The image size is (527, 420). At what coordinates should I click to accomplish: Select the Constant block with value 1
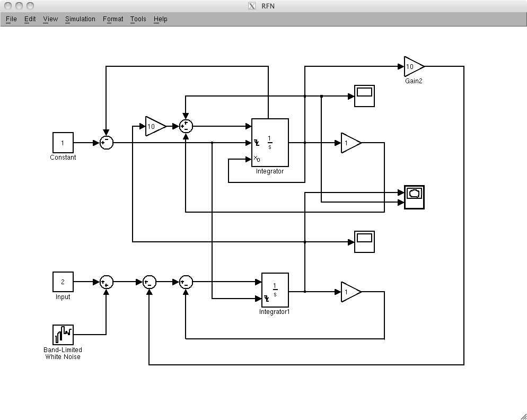click(63, 143)
